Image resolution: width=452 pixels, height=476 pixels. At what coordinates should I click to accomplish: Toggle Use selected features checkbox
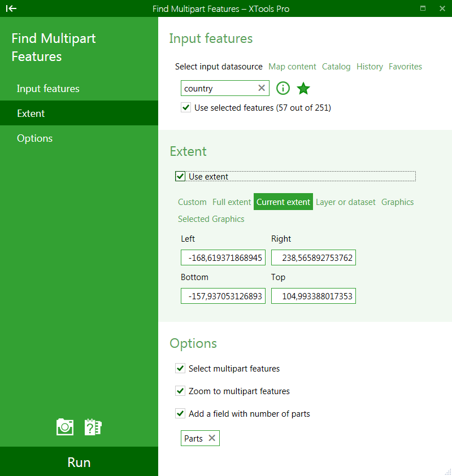tap(186, 107)
